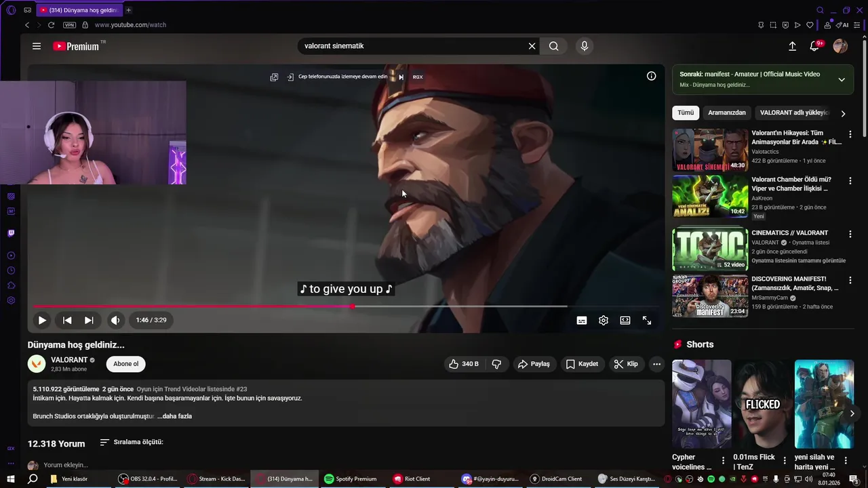The height and width of the screenshot is (488, 868).
Task: Open CINEMATICS // VALORANT playlist title
Action: (x=789, y=232)
